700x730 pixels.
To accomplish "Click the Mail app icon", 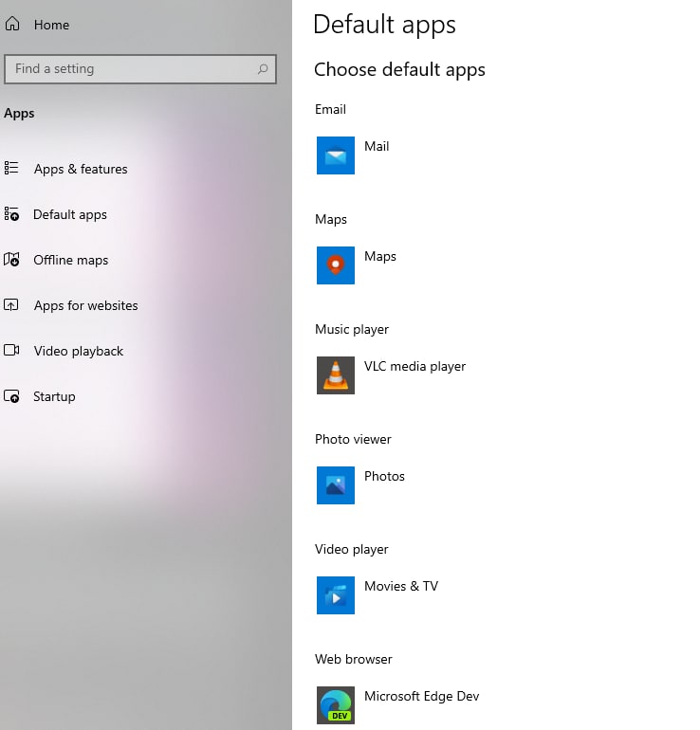I will [x=336, y=155].
